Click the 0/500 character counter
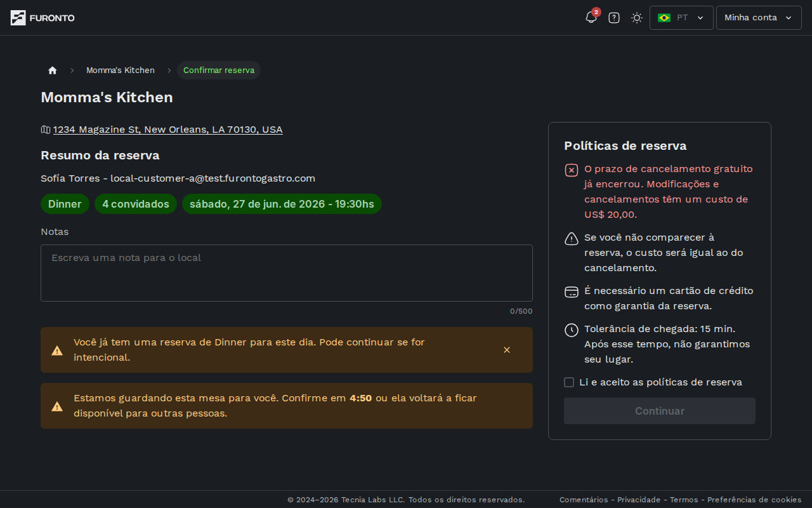 [x=521, y=311]
